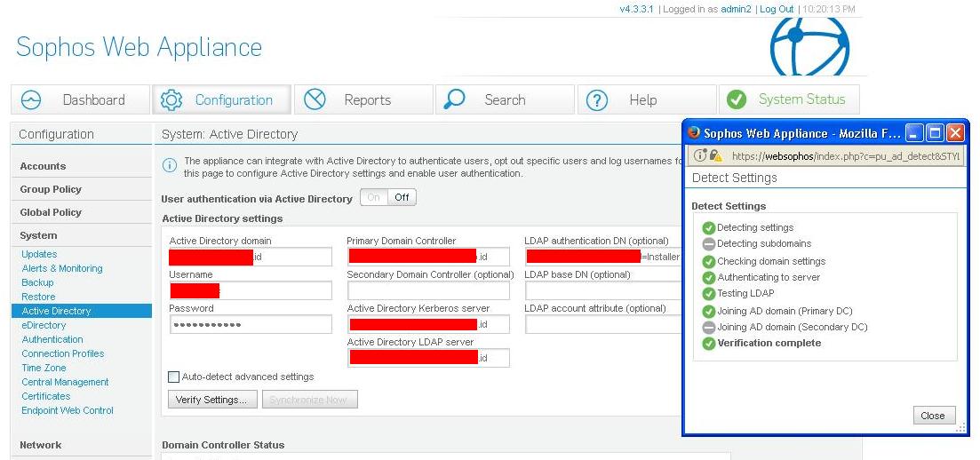Viewport: 980px width, 460px height.
Task: Open the Search tab
Action: 505,99
